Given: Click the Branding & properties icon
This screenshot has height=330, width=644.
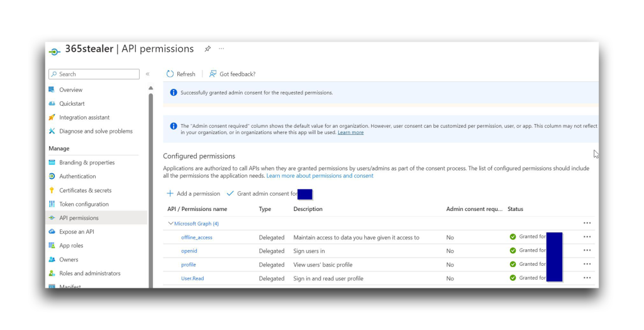Looking at the screenshot, I should click(52, 162).
